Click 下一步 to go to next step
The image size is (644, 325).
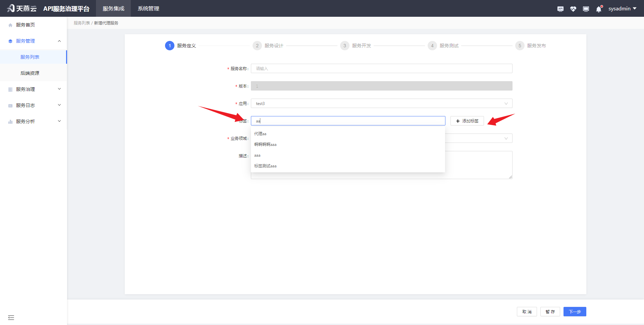click(x=575, y=312)
